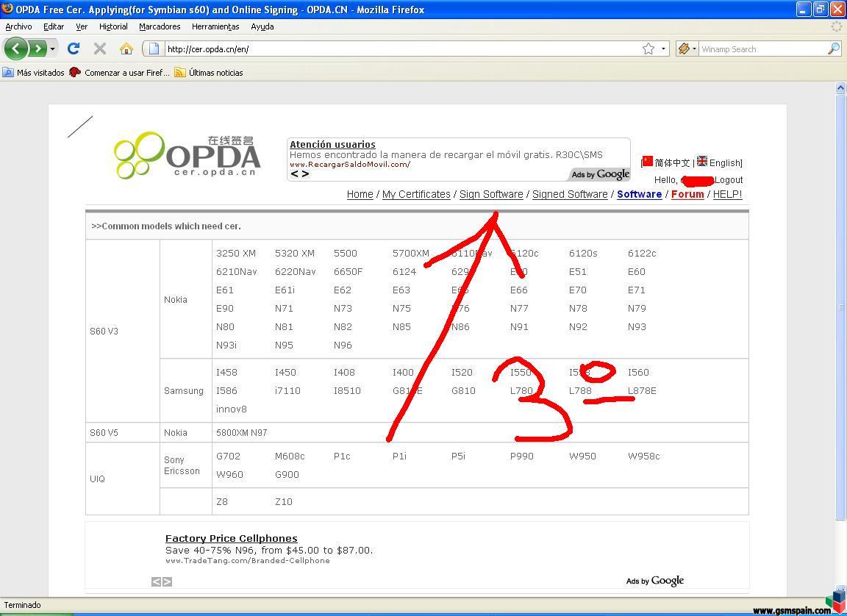This screenshot has height=616, width=847.
Task: Open the red Forum link
Action: tap(687, 194)
